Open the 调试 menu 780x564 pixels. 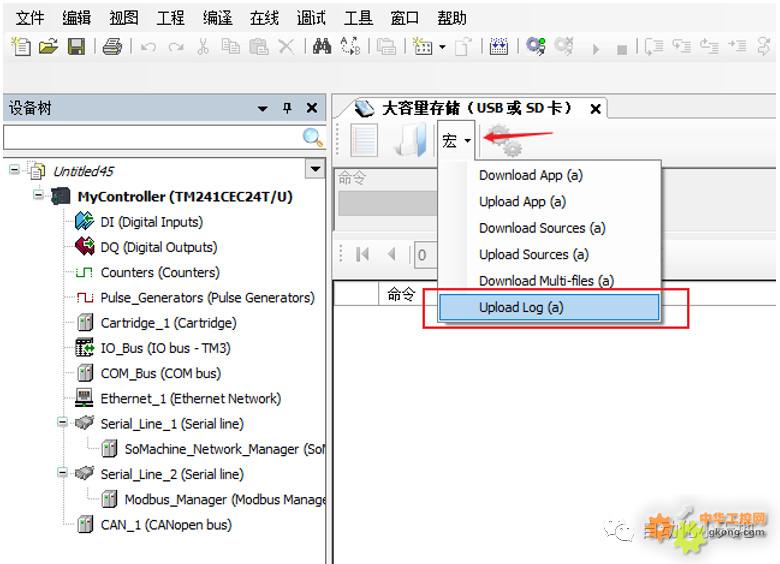click(311, 18)
